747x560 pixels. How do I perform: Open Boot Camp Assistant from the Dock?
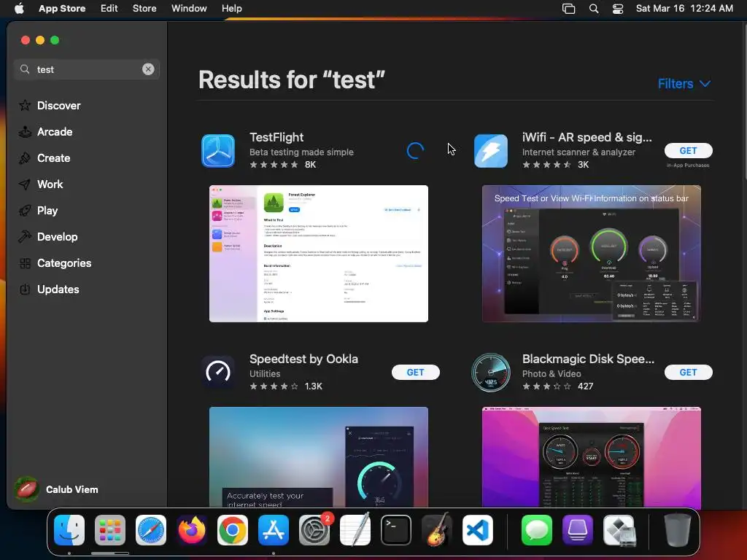[619, 530]
